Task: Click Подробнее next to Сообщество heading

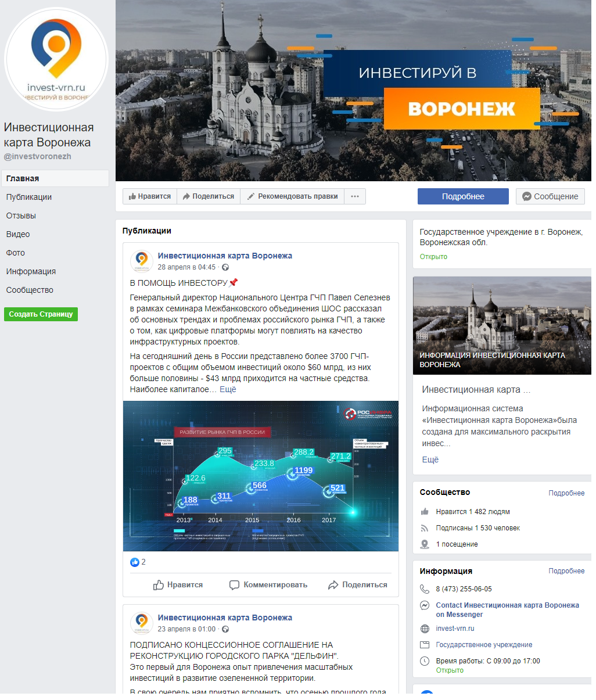Action: click(x=566, y=493)
